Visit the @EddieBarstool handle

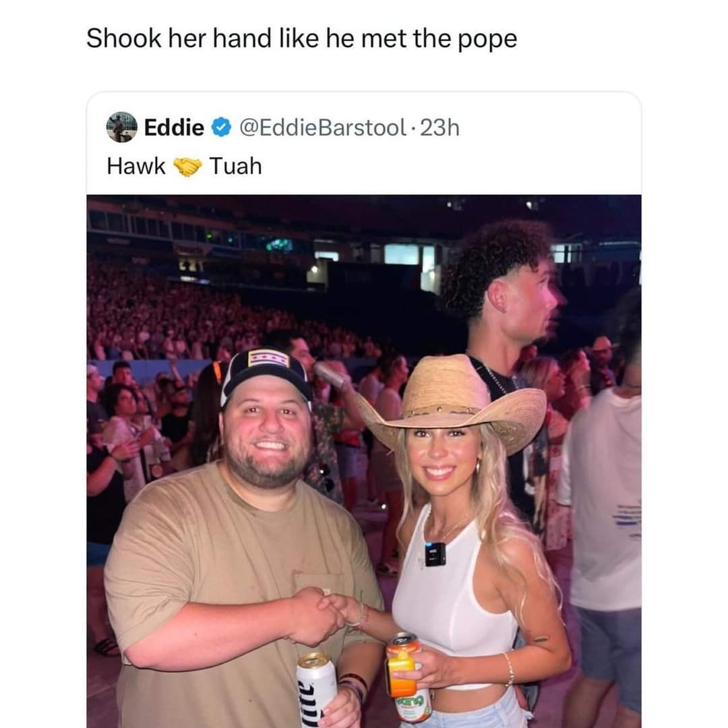[323, 127]
